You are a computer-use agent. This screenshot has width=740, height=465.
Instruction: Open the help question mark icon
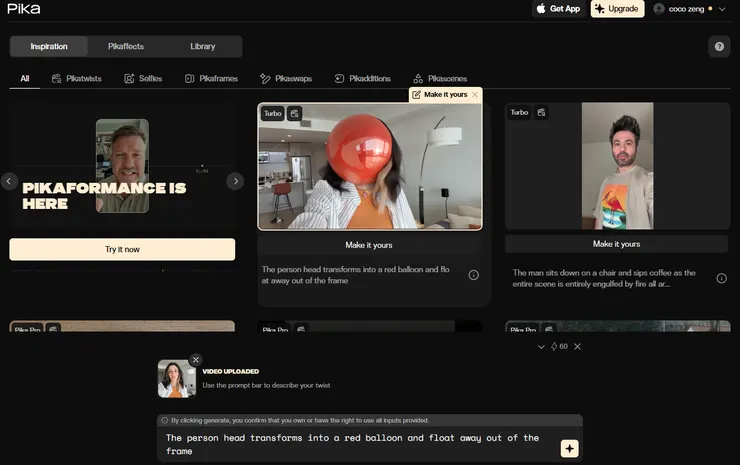click(719, 46)
